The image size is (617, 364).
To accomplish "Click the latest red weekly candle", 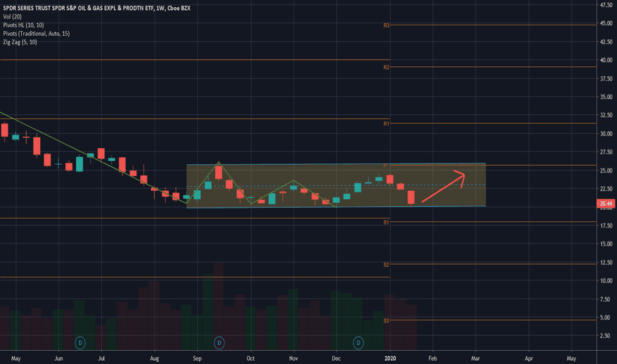I will coord(411,197).
